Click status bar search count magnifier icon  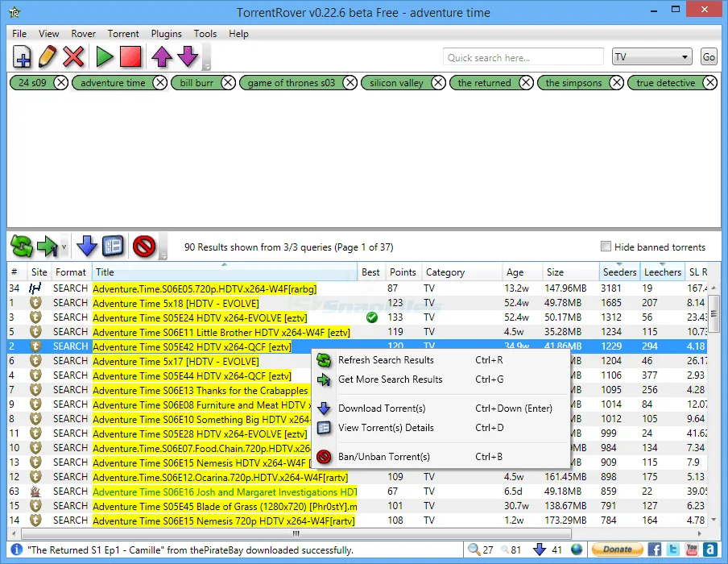[x=474, y=549]
